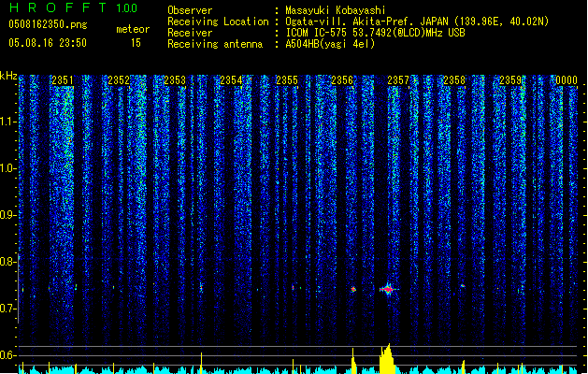
Task: Click the 2358 time marker
Action: point(454,80)
